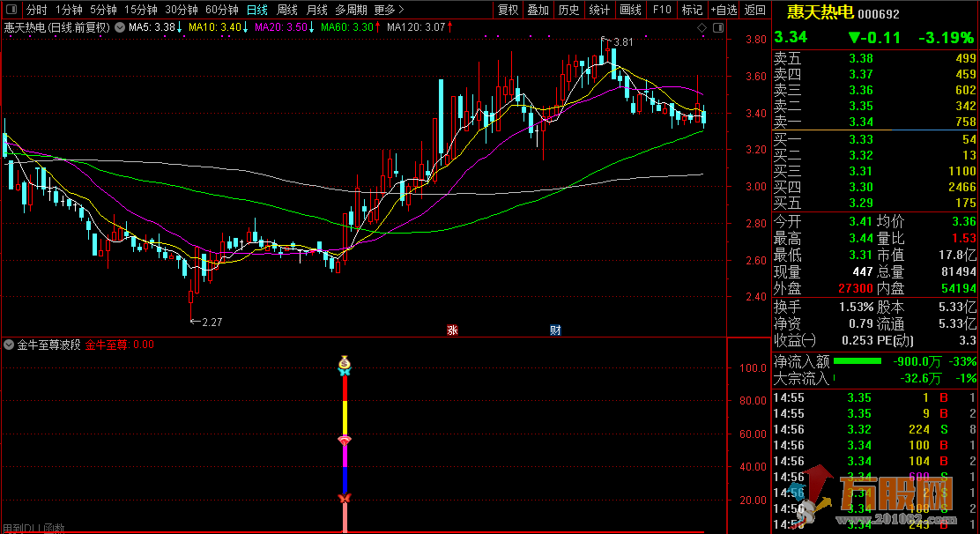Switch to the 周线 weekly tab
Image resolution: width=980 pixels, height=534 pixels.
pyautogui.click(x=287, y=11)
